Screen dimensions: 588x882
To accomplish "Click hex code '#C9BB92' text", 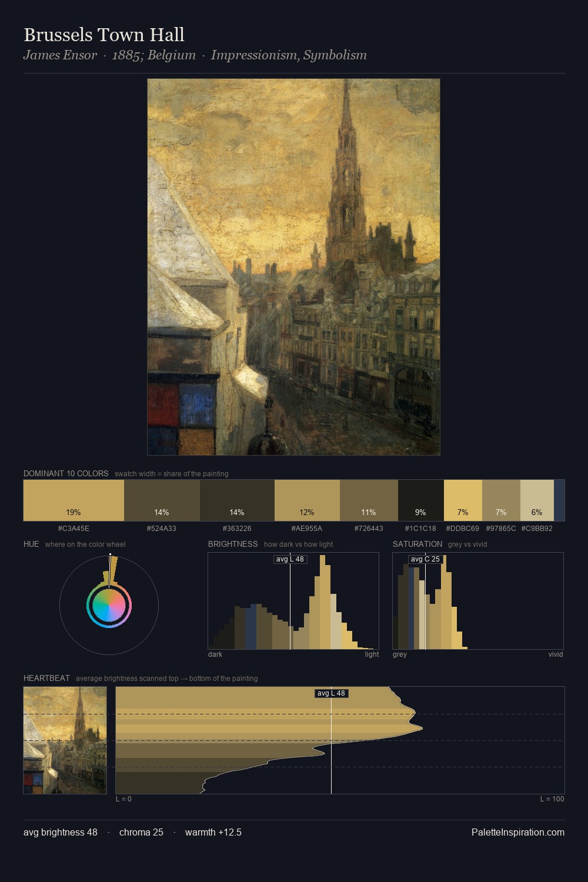I will pos(537,529).
